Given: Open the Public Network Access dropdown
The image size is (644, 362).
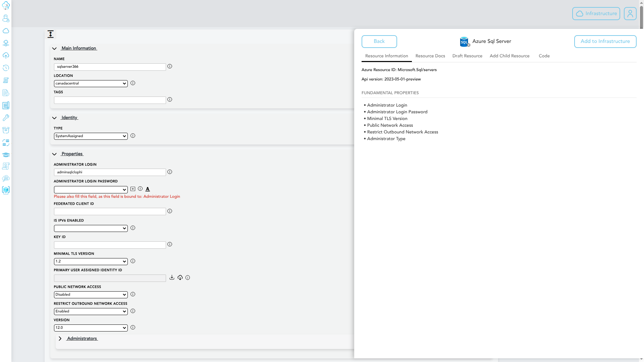Looking at the screenshot, I should 91,295.
